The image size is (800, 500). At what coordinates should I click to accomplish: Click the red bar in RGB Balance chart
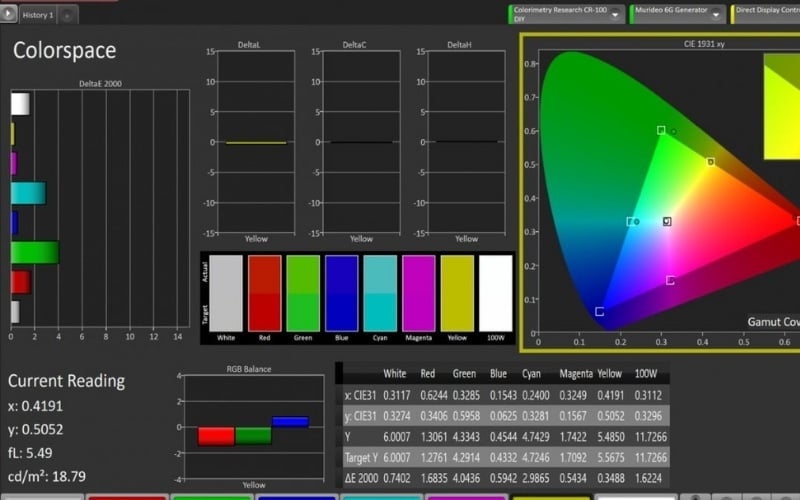point(216,436)
